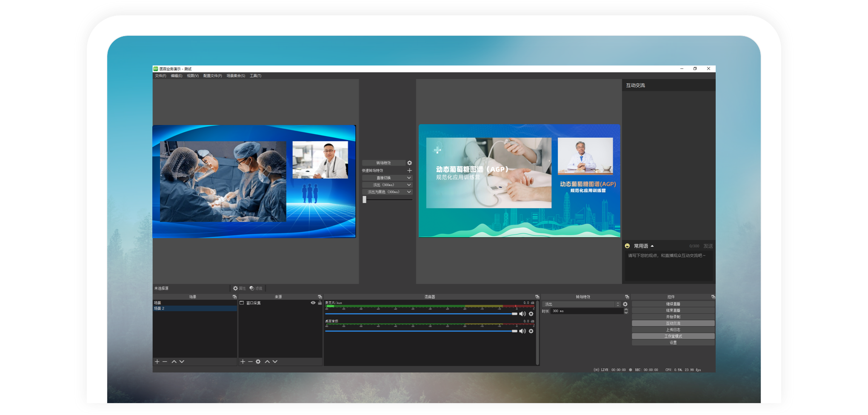The height and width of the screenshot is (415, 868).
Task: Open 麦克风/Aux audio settings gear
Action: point(531,314)
